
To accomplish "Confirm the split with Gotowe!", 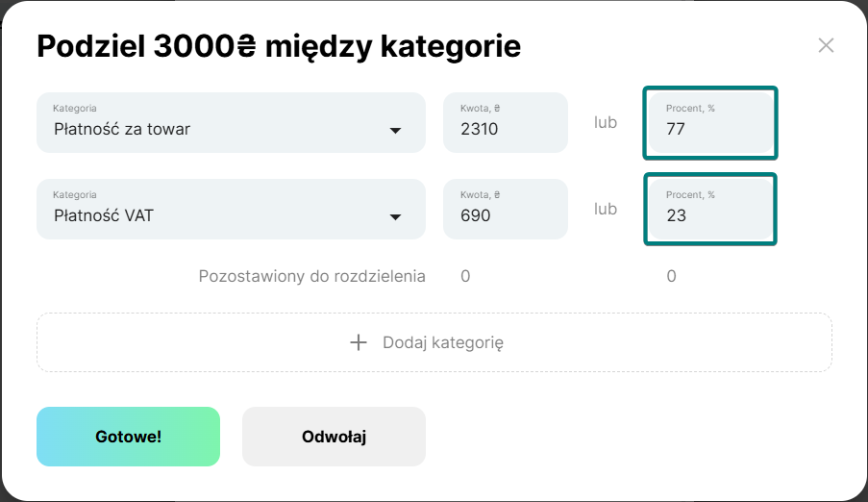I will [x=128, y=437].
